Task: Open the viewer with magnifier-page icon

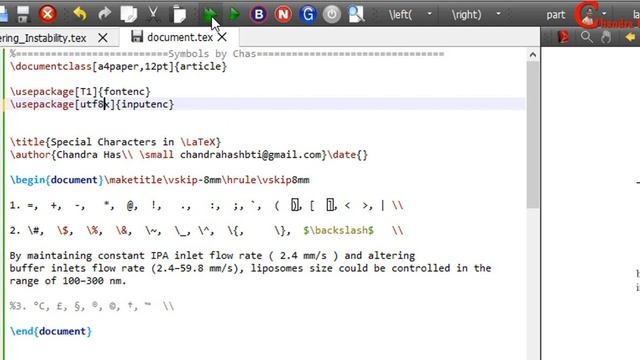Action: (x=356, y=15)
